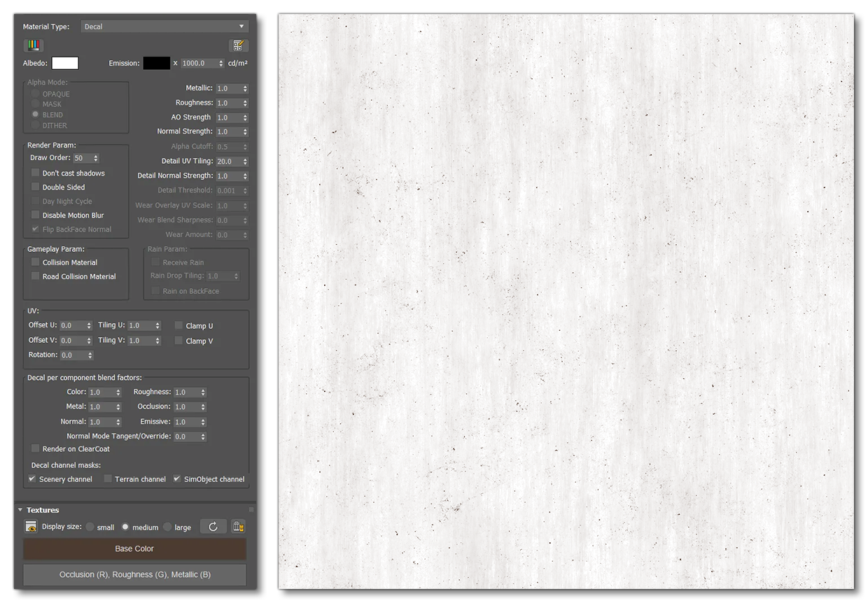
Task: Enable Collision Material
Action: coord(35,262)
